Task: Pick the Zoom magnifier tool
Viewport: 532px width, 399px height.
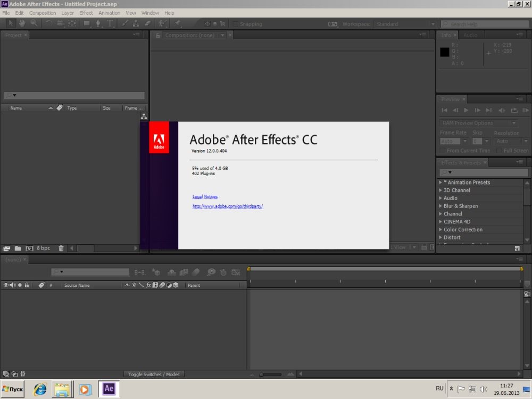Action: [x=34, y=23]
